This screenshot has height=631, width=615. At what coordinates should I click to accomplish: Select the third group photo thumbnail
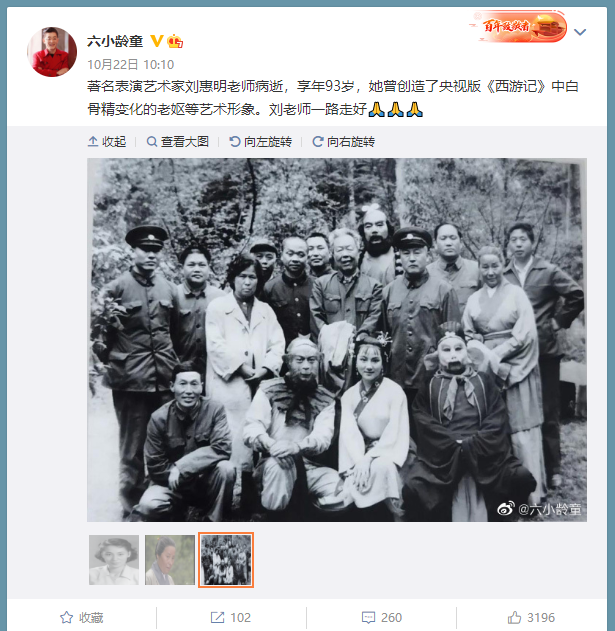[x=226, y=560]
